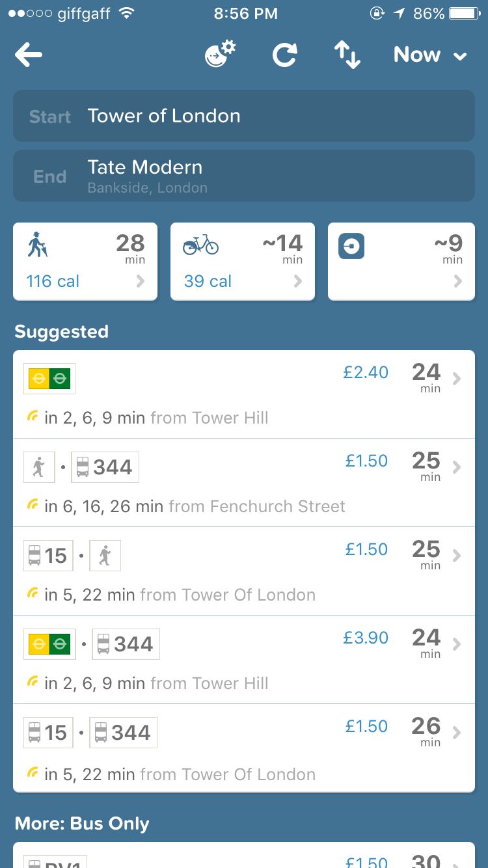Select the 28 min walking option
Viewport: 488px width, 868px height.
click(85, 262)
